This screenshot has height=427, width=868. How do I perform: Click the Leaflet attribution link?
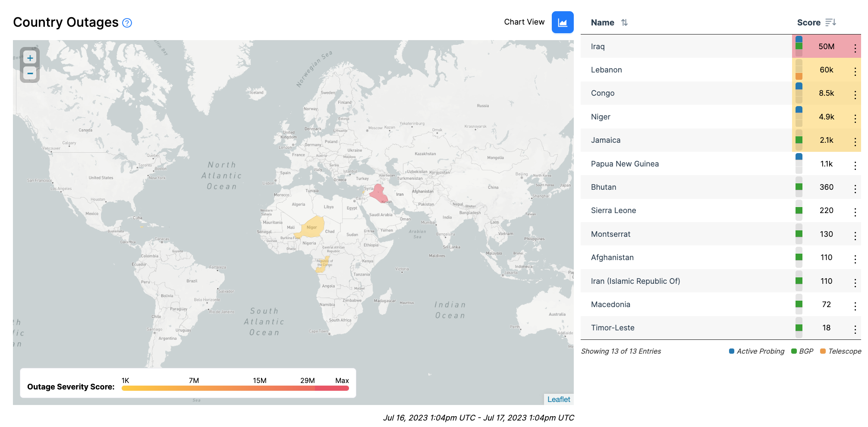pos(558,399)
